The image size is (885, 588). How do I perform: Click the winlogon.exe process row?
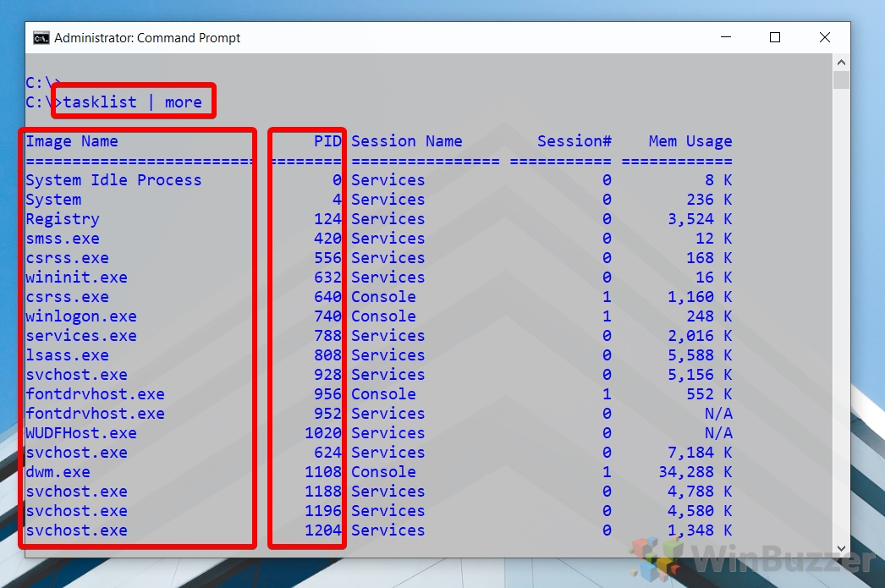coord(379,316)
